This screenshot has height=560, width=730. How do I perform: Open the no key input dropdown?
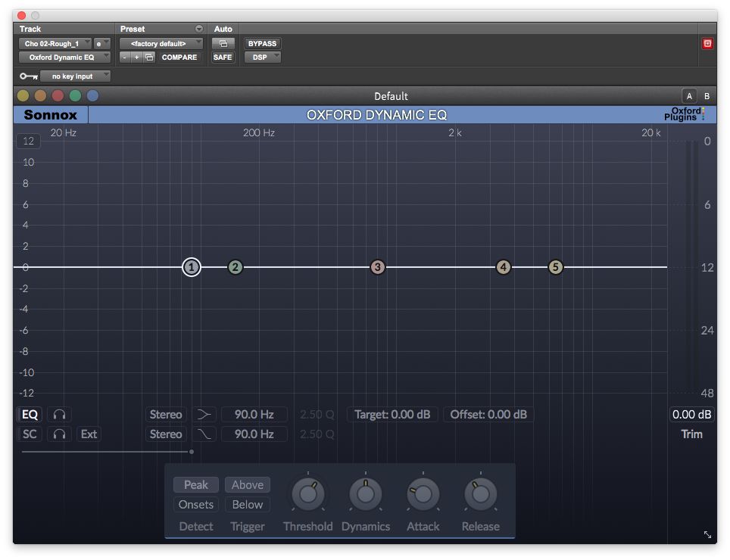[76, 76]
